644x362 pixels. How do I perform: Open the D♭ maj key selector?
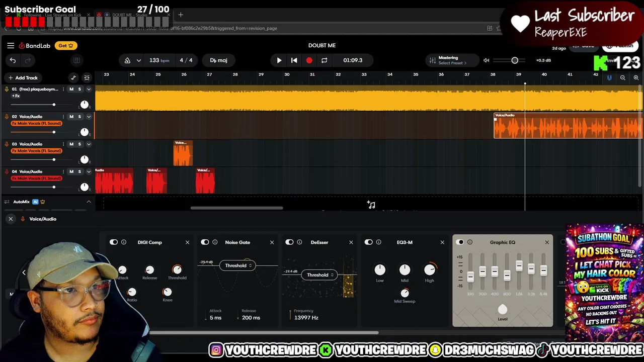tap(218, 60)
